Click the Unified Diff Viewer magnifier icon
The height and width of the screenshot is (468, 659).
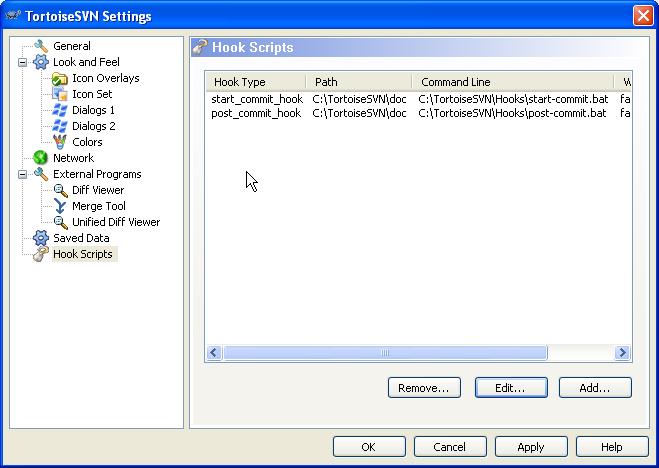pos(61,222)
